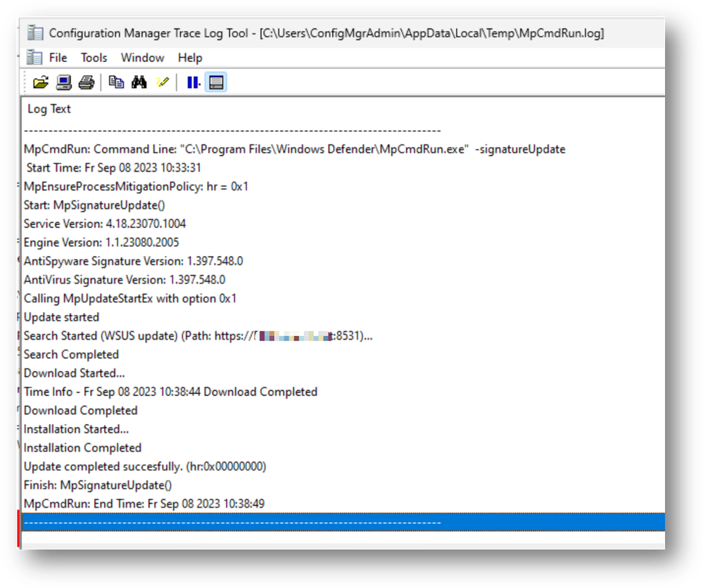Select the Service Version 4.18.23070.1004 row
This screenshot has width=703, height=588.
[343, 224]
